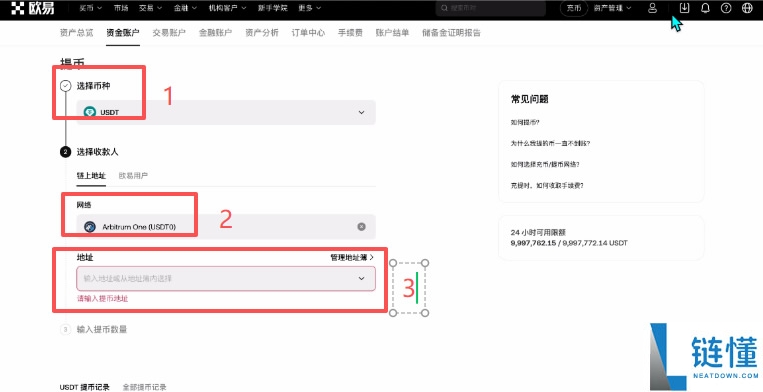763x392 pixels.
Task: Open the FAQ on choosing deposit/withdraw network
Action: coord(545,164)
